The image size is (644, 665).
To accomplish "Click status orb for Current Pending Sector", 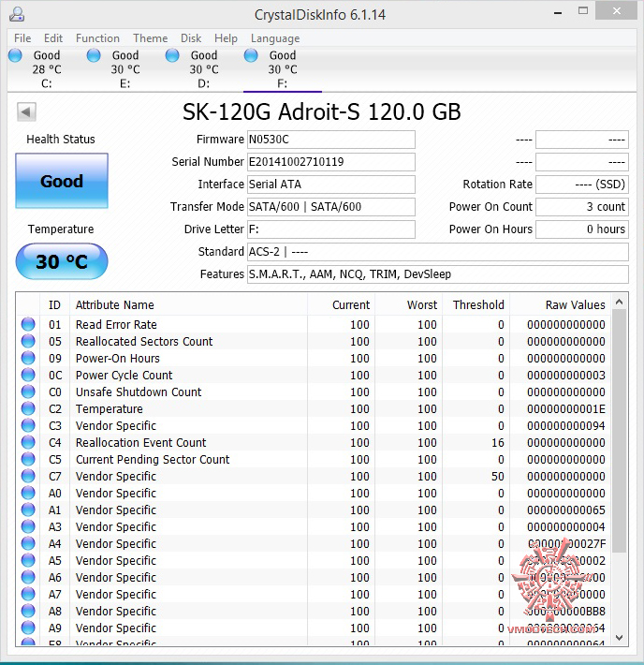I will click(x=28, y=459).
